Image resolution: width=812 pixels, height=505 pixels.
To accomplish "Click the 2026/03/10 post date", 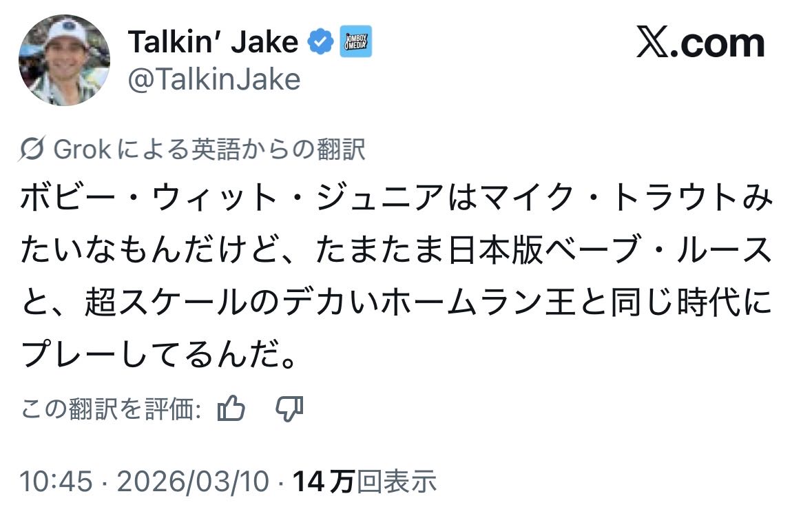I will pos(193,482).
